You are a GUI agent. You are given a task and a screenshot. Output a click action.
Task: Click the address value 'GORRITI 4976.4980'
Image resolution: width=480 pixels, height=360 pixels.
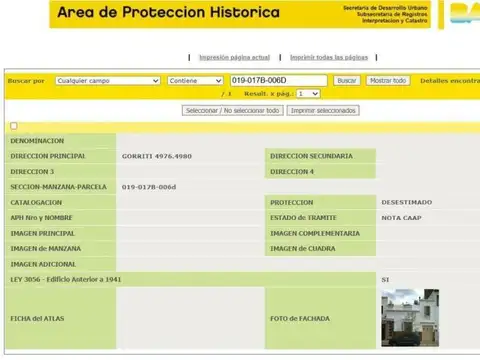tap(157, 156)
